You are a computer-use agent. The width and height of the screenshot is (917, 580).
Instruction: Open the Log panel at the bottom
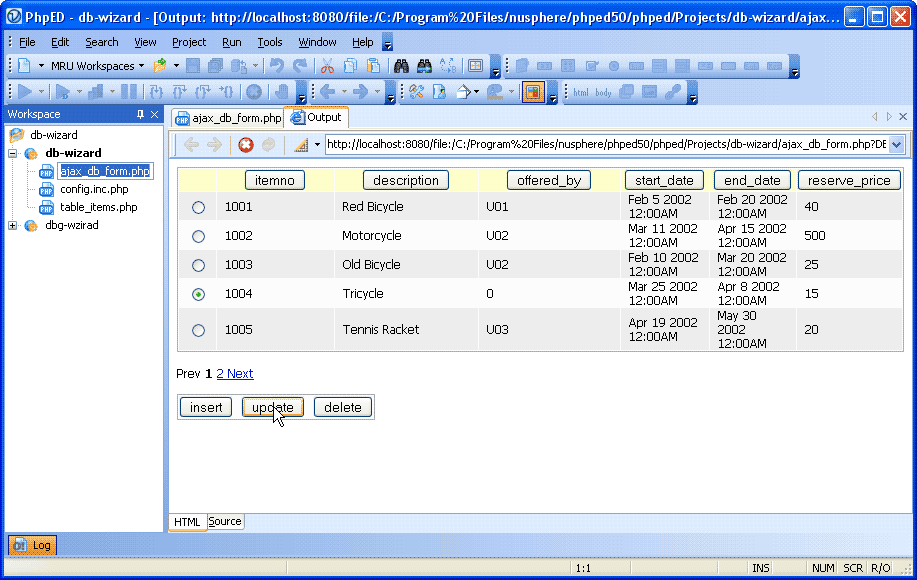[31, 545]
